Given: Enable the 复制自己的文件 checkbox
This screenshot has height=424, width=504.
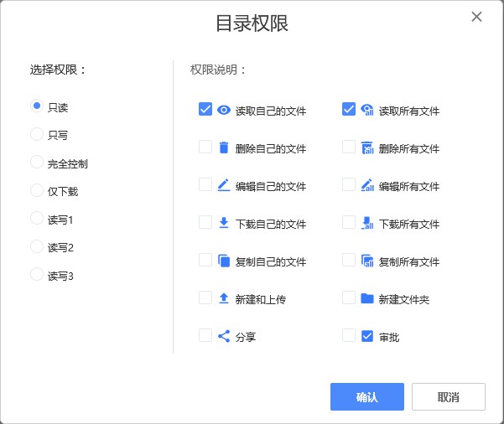Looking at the screenshot, I should (x=205, y=260).
